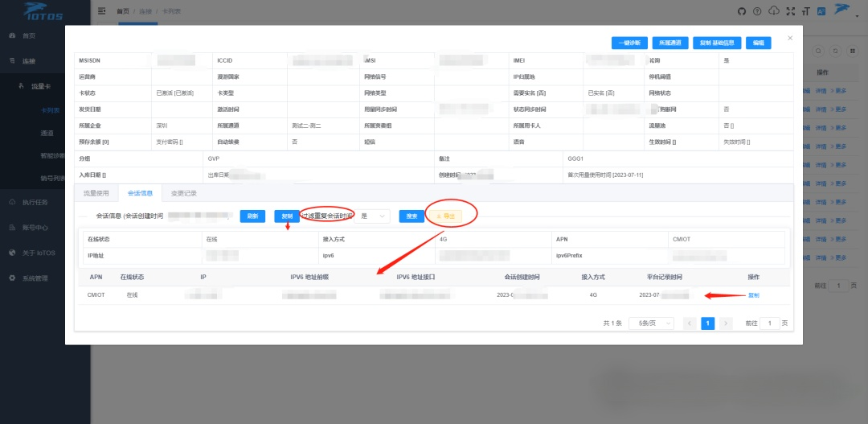Click the 平台记录时间 column header
The width and height of the screenshot is (868, 424).
[x=665, y=277]
